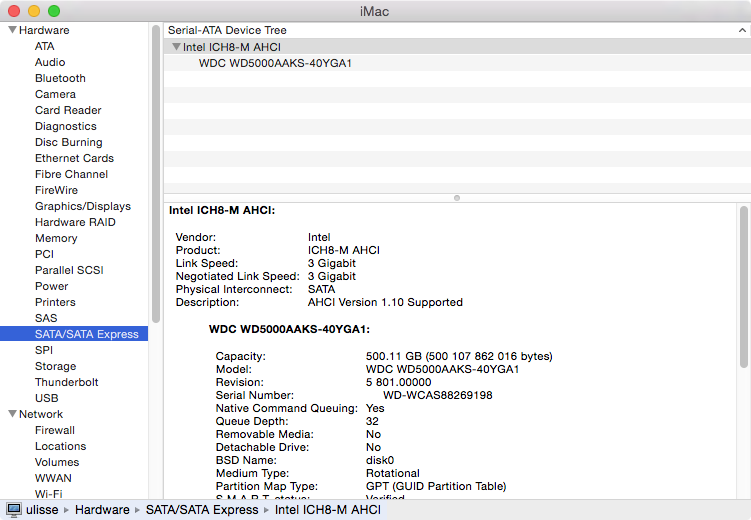Image resolution: width=751 pixels, height=520 pixels.
Task: Select WWAN under Network
Action: pyautogui.click(x=53, y=478)
